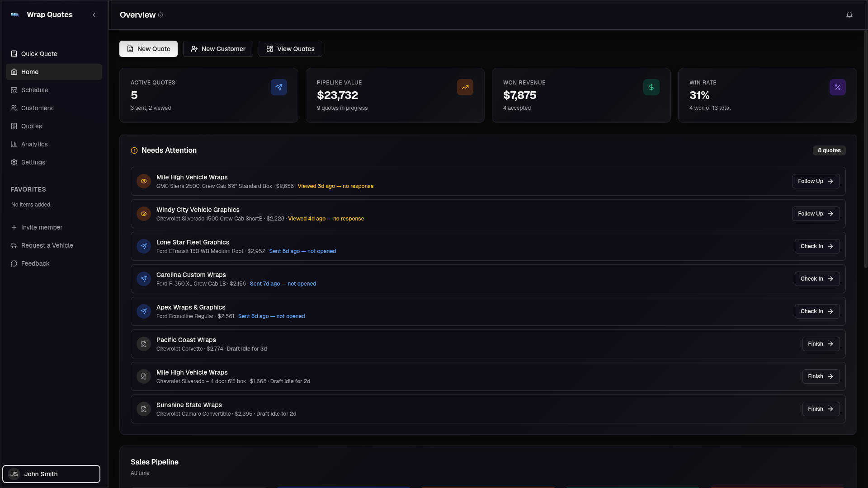Click the Win Rate percent icon
The width and height of the screenshot is (868, 488).
click(x=837, y=87)
